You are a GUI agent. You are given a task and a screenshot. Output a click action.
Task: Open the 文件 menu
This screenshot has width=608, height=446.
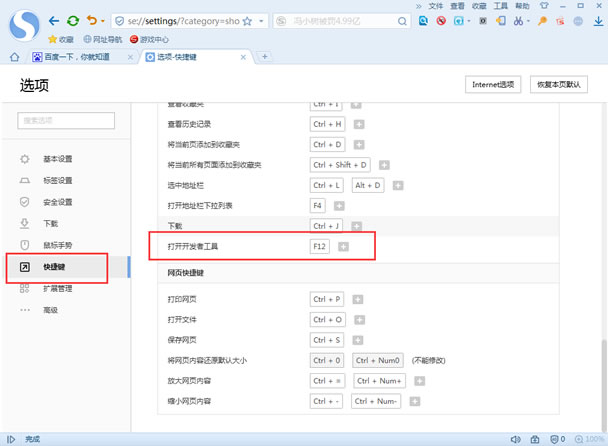(x=436, y=6)
